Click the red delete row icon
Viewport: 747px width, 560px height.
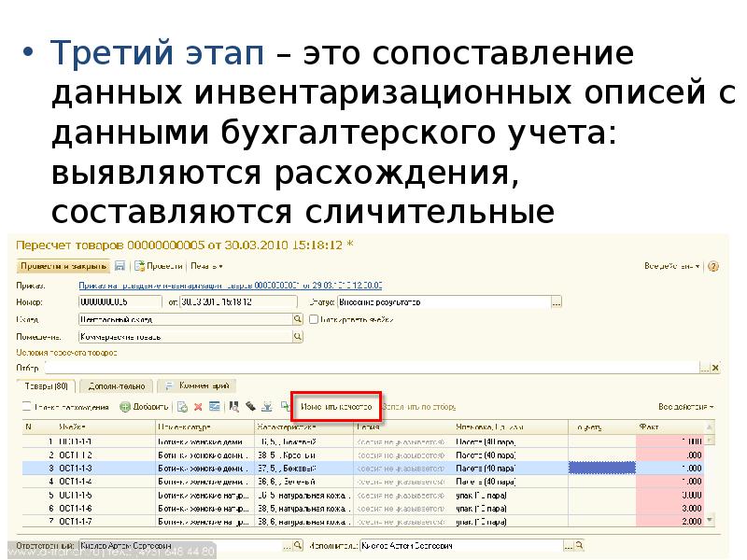pos(199,407)
